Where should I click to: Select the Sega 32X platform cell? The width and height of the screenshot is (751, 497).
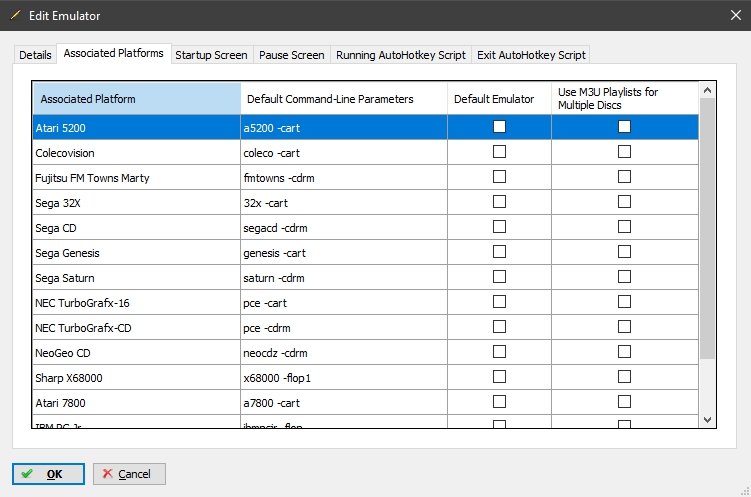tap(137, 203)
